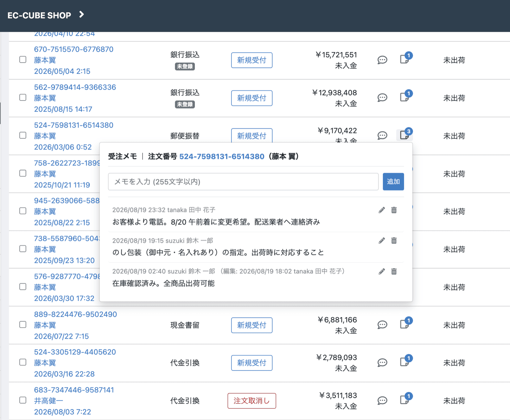This screenshot has width=510, height=420.
Task: Focus the メモを入力 text field
Action: click(243, 181)
